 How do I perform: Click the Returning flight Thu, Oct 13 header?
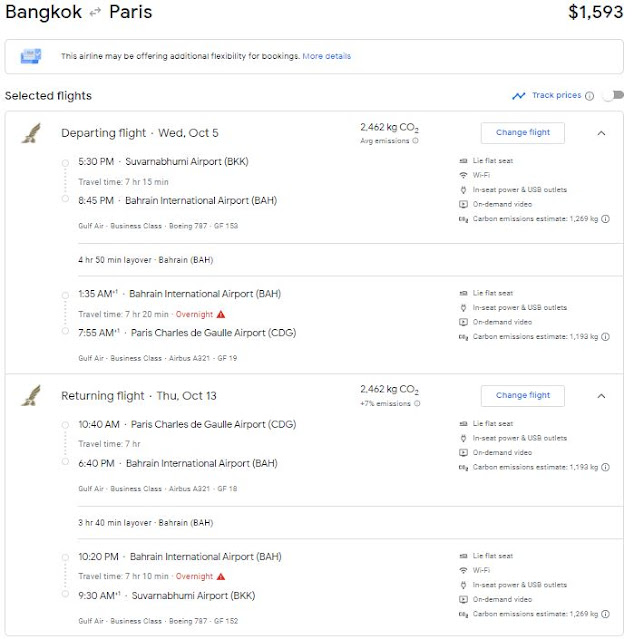(139, 396)
